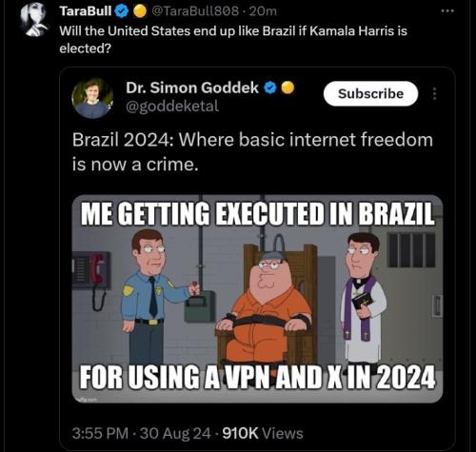The height and width of the screenshot is (452, 476).
Task: Subscribe to Dr. Simon Goddek
Action: pyautogui.click(x=370, y=93)
